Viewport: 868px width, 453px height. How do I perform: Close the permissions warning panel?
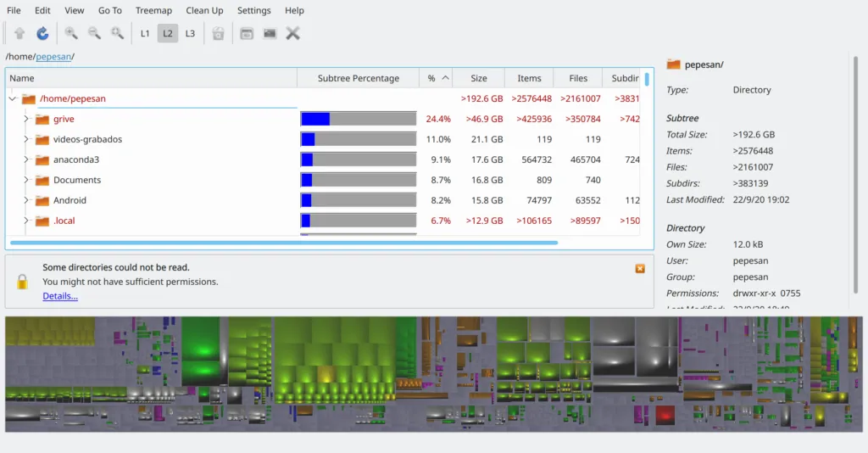(x=640, y=269)
